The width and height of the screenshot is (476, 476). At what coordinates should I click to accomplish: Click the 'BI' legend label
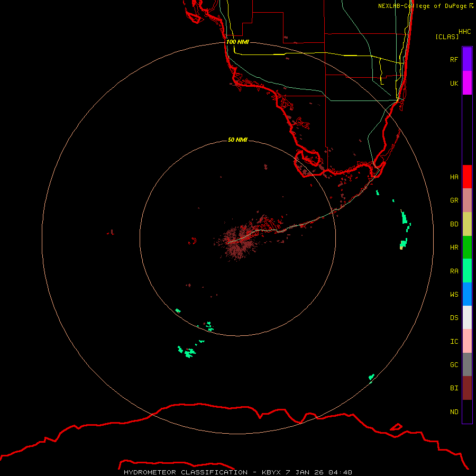(454, 388)
